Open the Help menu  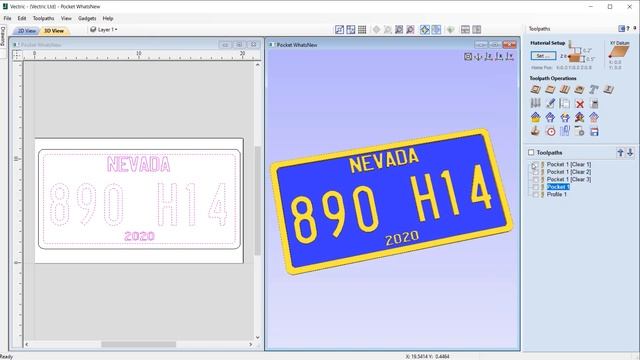pos(108,18)
